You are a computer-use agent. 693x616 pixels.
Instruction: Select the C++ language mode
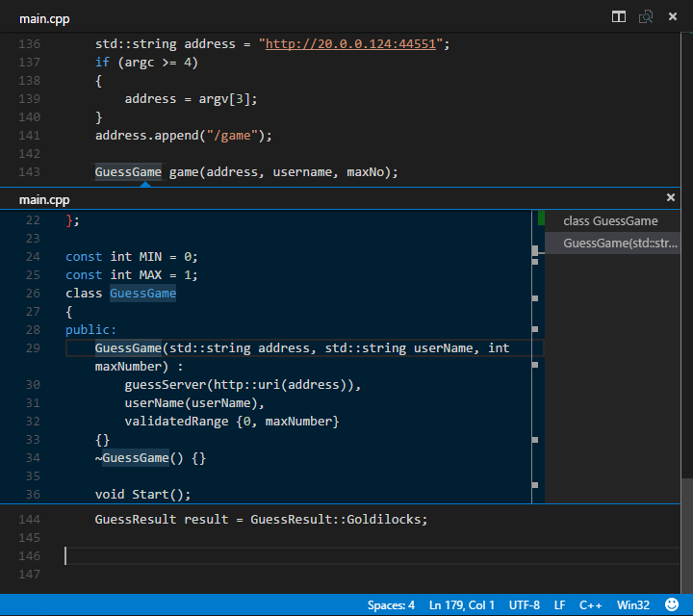(590, 605)
